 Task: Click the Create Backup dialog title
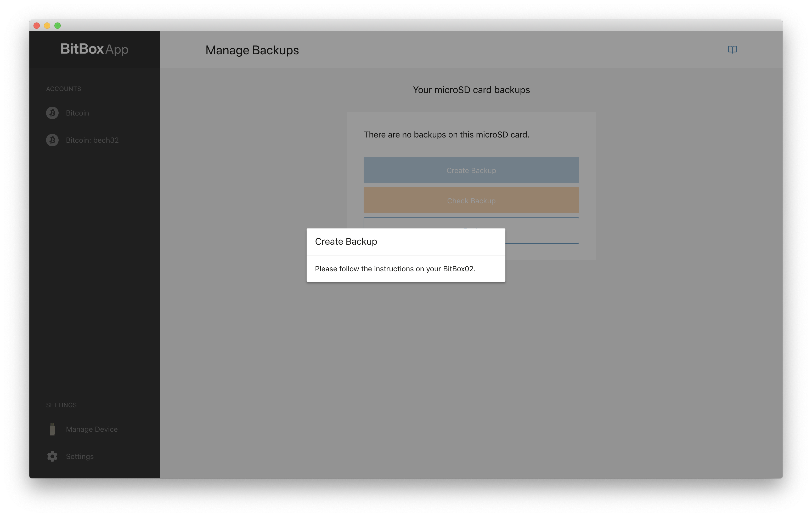pos(346,241)
